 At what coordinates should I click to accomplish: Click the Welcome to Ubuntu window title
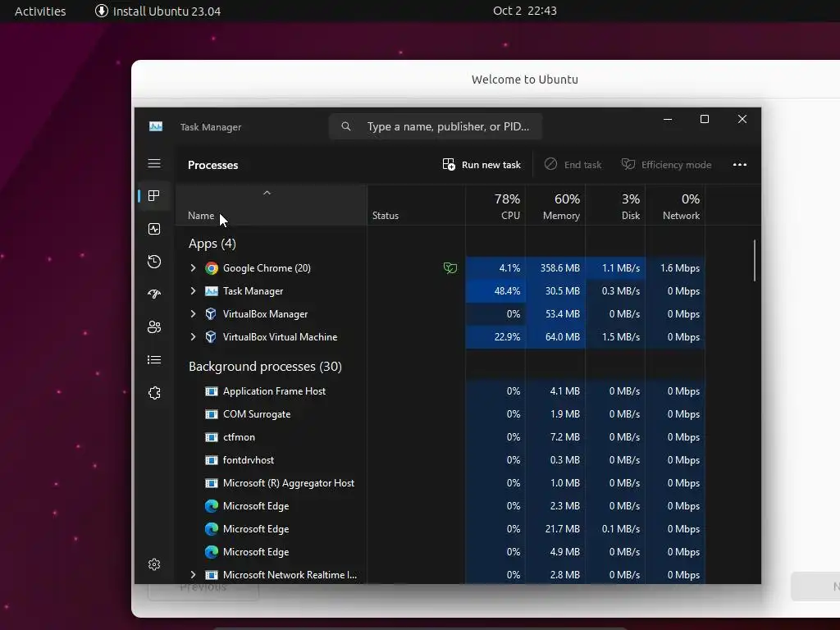(x=525, y=80)
